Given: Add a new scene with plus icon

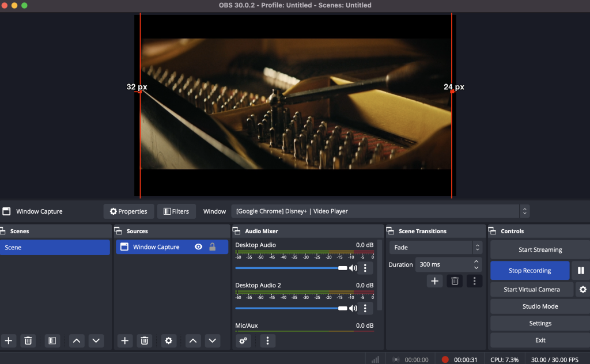Looking at the screenshot, I should 9,341.
